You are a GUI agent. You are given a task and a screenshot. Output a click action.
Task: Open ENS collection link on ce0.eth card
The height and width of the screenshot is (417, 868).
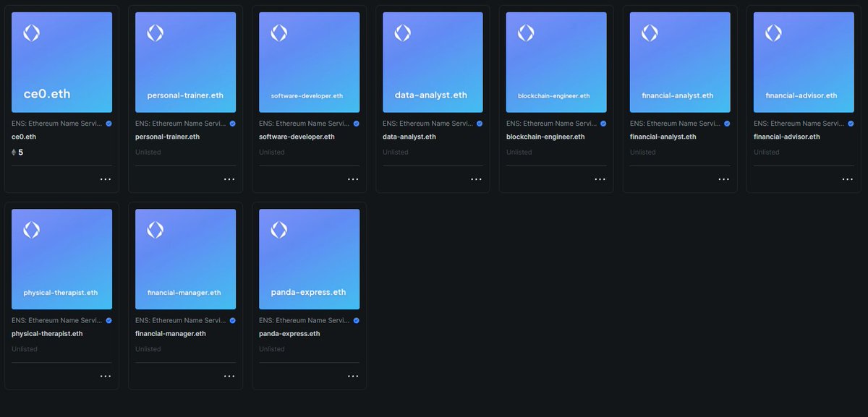tap(57, 124)
